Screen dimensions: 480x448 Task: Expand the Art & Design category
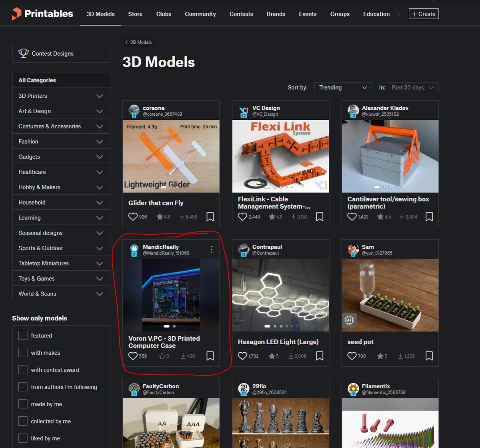pos(100,111)
